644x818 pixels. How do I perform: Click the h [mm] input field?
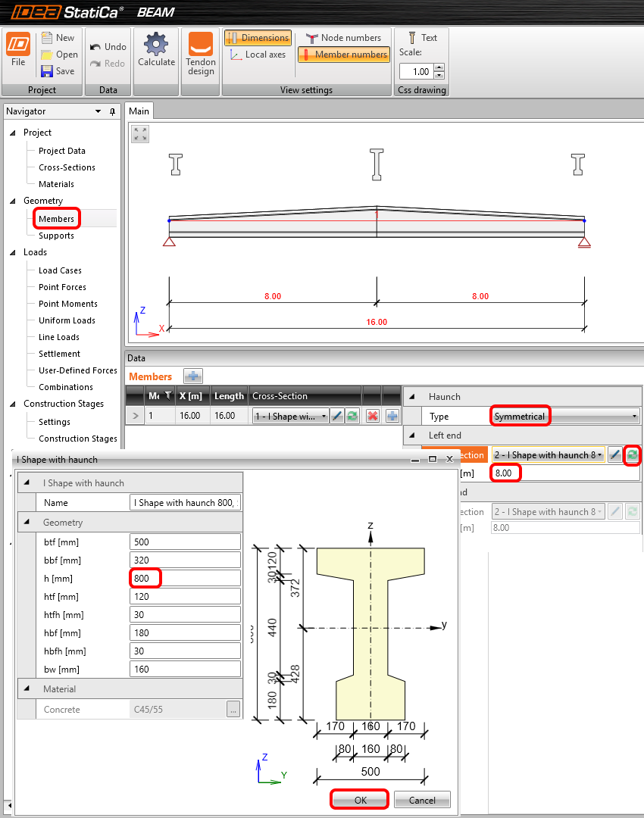185,578
